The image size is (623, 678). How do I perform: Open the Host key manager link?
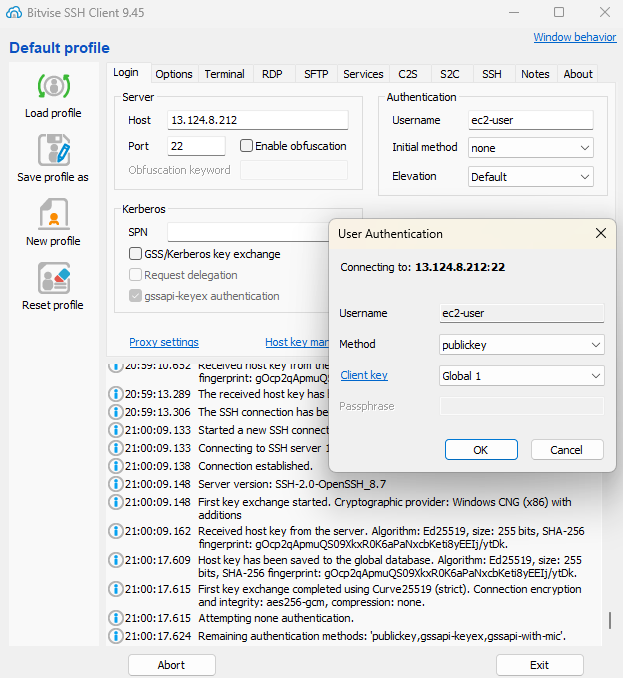click(297, 342)
